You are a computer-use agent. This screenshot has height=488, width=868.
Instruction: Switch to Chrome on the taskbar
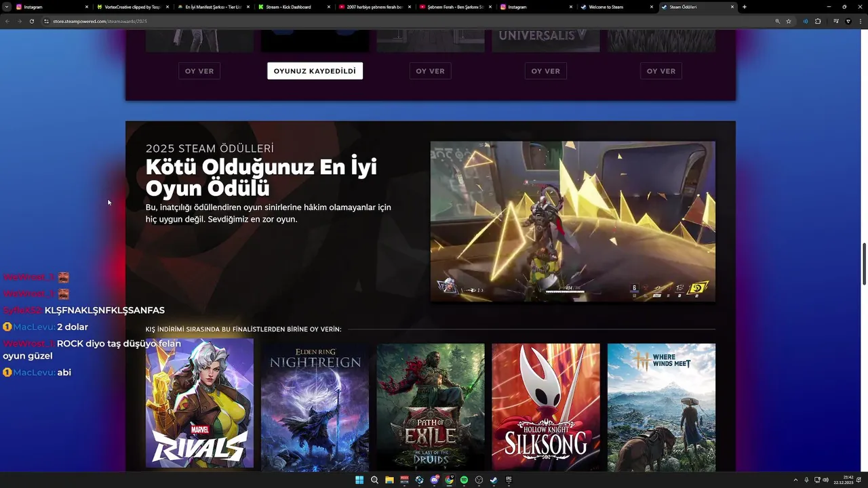pyautogui.click(x=449, y=480)
